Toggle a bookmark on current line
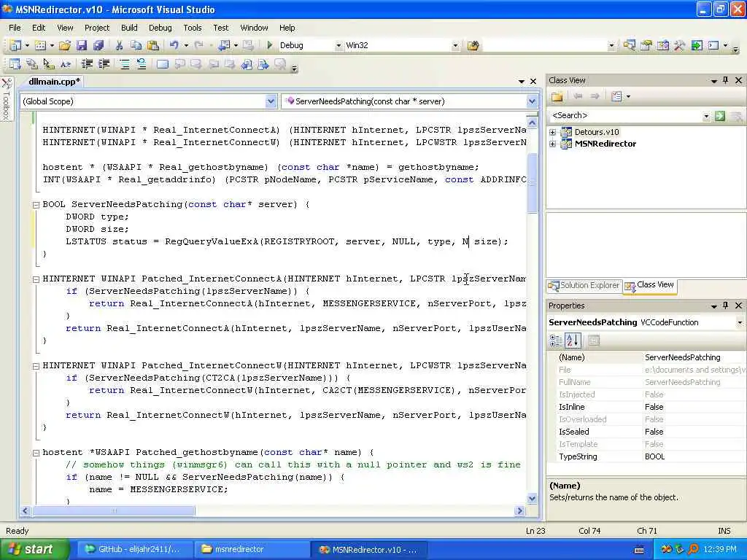747x560 pixels. coord(163,64)
